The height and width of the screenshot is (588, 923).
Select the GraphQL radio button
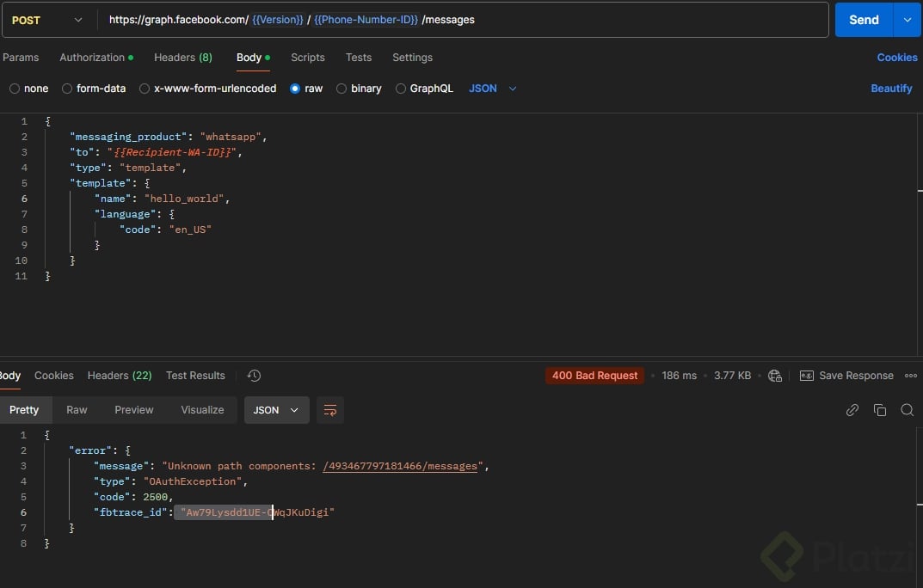click(x=401, y=89)
